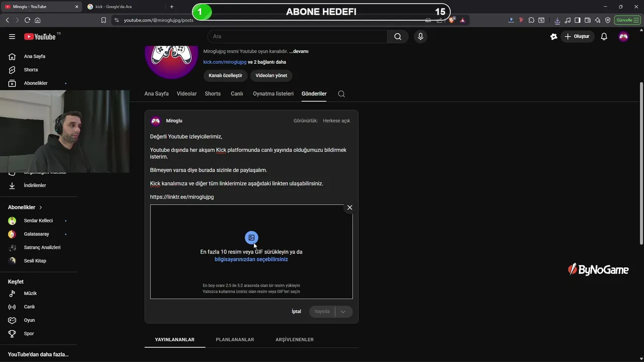Open the Brave Wallet icon
Screen dimensions: 644x362
[588, 20]
